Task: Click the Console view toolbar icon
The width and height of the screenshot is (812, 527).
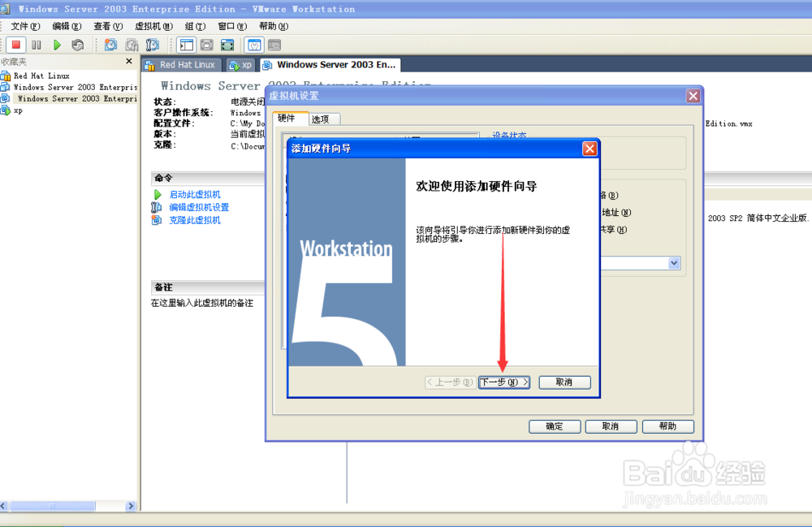Action: click(274, 45)
